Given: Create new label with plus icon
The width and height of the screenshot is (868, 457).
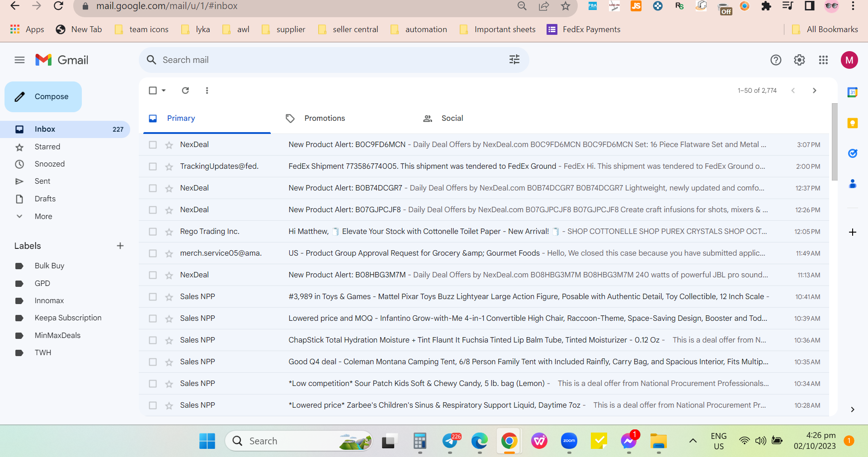Looking at the screenshot, I should pos(120,246).
